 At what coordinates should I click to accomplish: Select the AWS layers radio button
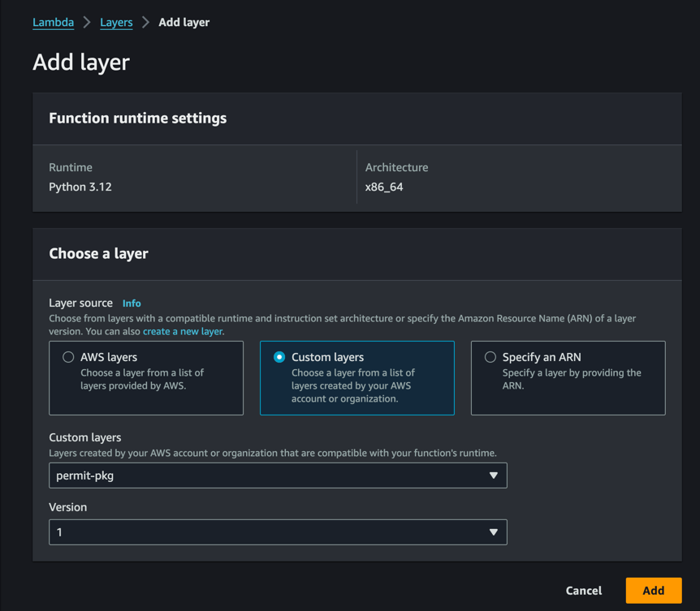[x=68, y=356]
